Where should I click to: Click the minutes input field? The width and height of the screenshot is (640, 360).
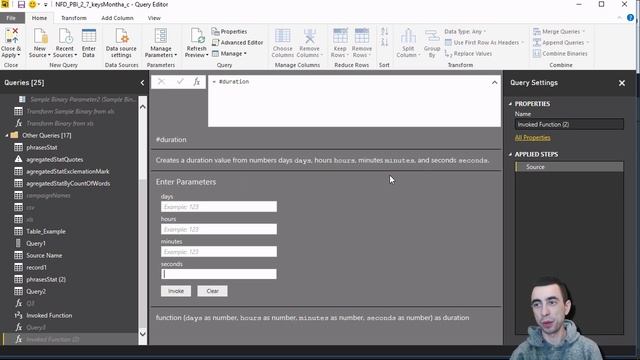click(x=219, y=252)
